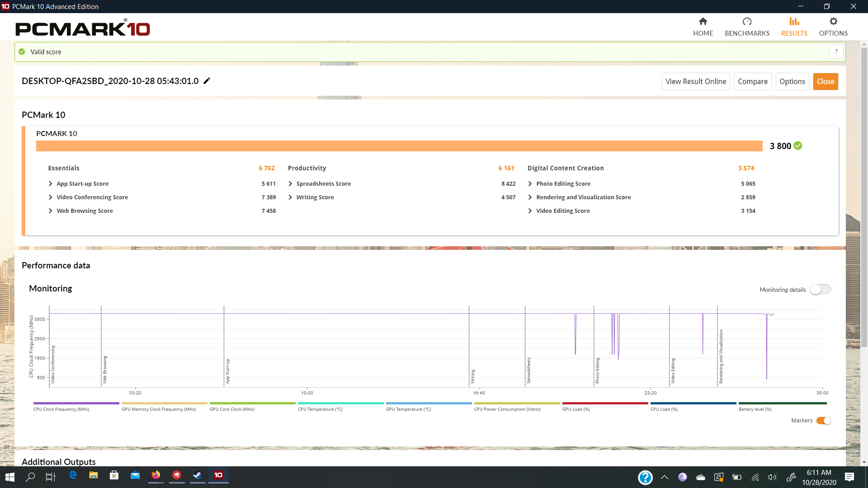Switch to the Results tab
The image size is (868, 488).
tap(794, 27)
